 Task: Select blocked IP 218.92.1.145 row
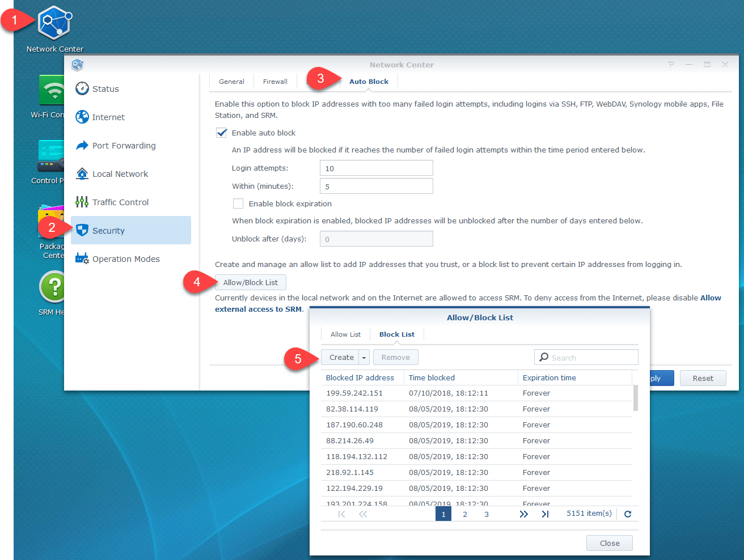pyautogui.click(x=476, y=473)
